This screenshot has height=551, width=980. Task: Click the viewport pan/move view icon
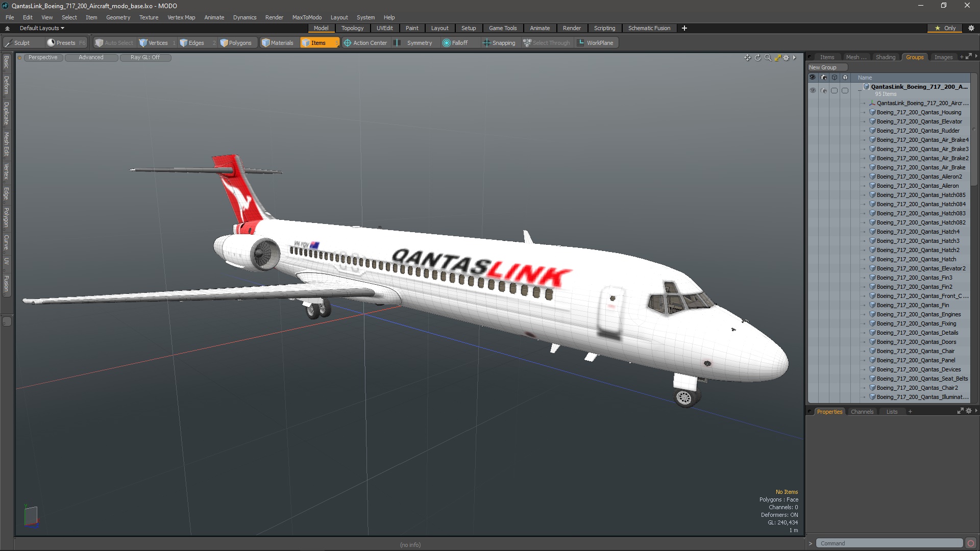[x=747, y=58]
